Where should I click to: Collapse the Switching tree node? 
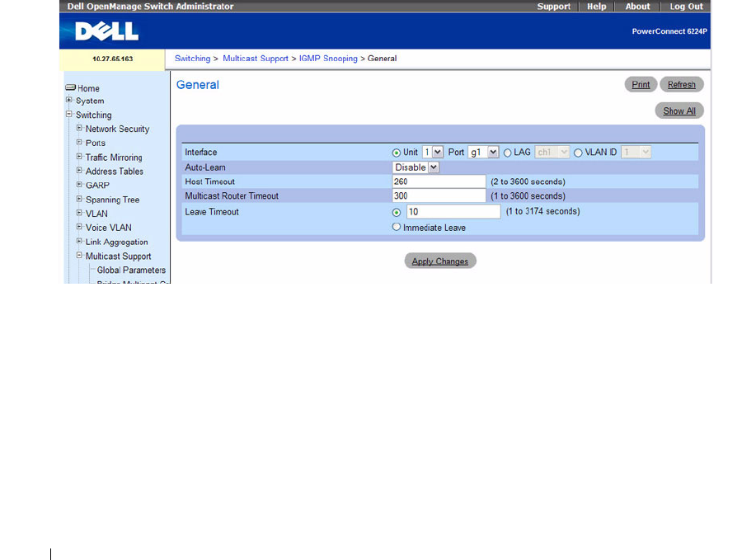point(69,114)
